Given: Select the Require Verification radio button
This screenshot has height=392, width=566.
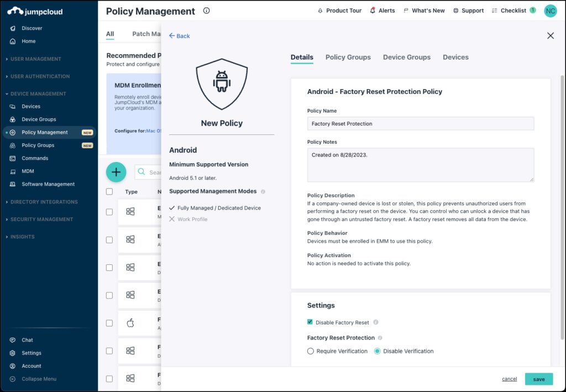Looking at the screenshot, I should (x=311, y=351).
